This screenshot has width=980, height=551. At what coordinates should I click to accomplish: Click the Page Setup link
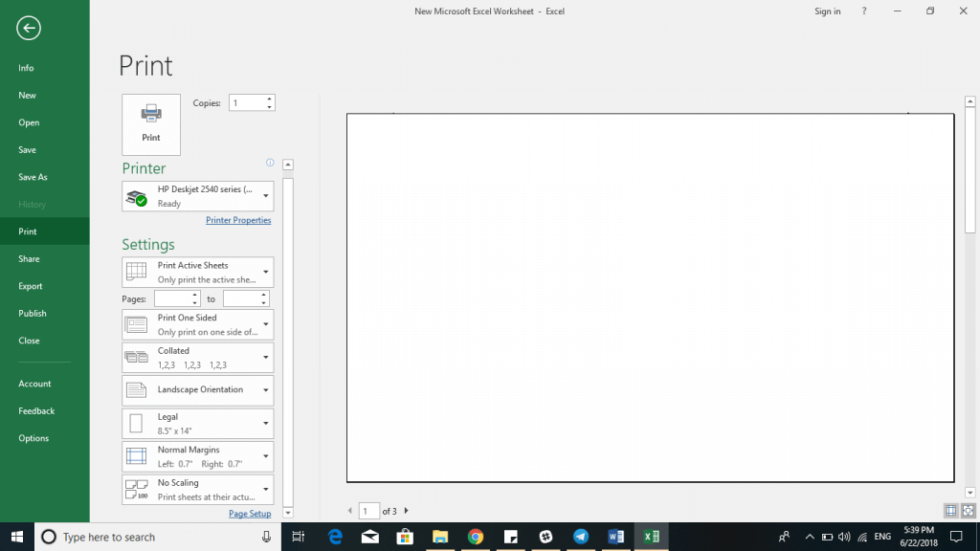[250, 514]
